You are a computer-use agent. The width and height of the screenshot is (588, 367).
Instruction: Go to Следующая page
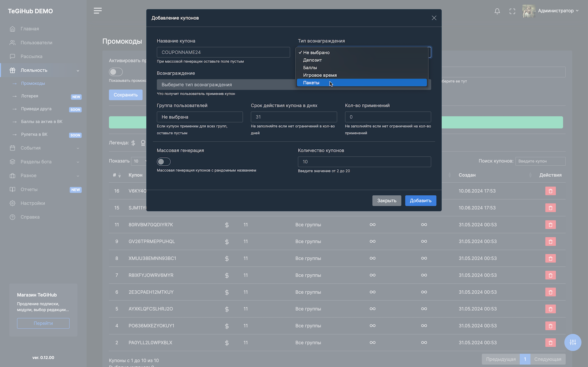click(548, 359)
